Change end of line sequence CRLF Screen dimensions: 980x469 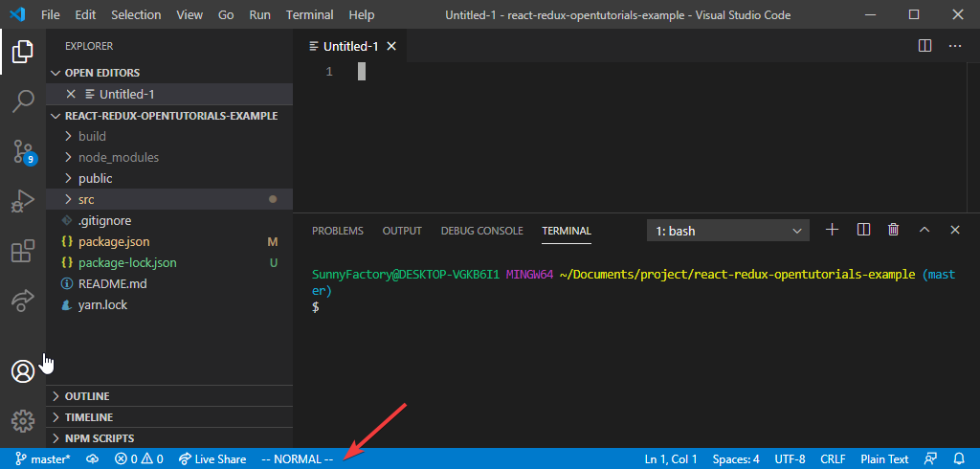pyautogui.click(x=834, y=459)
